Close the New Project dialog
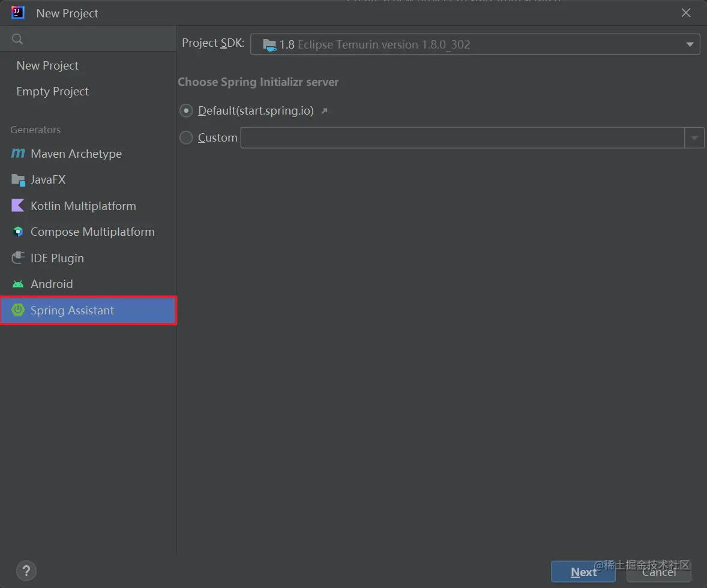 tap(686, 13)
